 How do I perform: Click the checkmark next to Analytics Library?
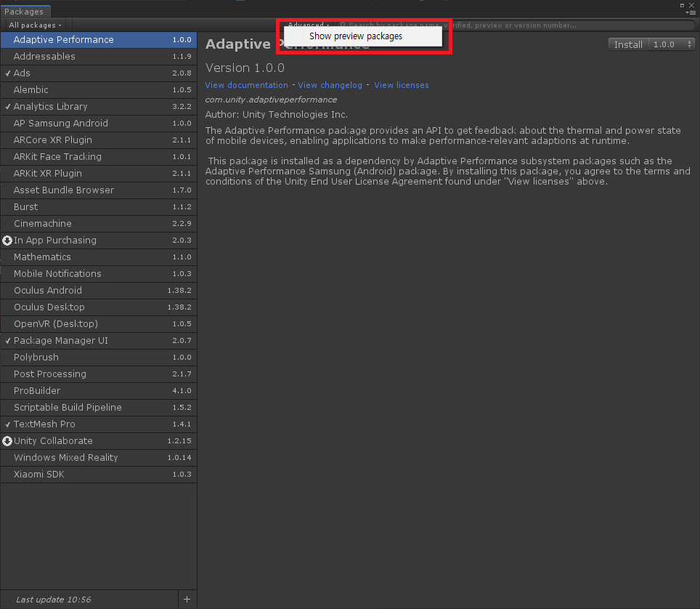click(x=7, y=107)
